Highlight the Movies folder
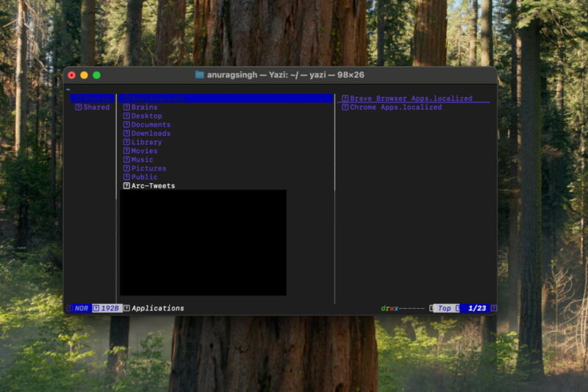The width and height of the screenshot is (588, 392). pyautogui.click(x=144, y=152)
